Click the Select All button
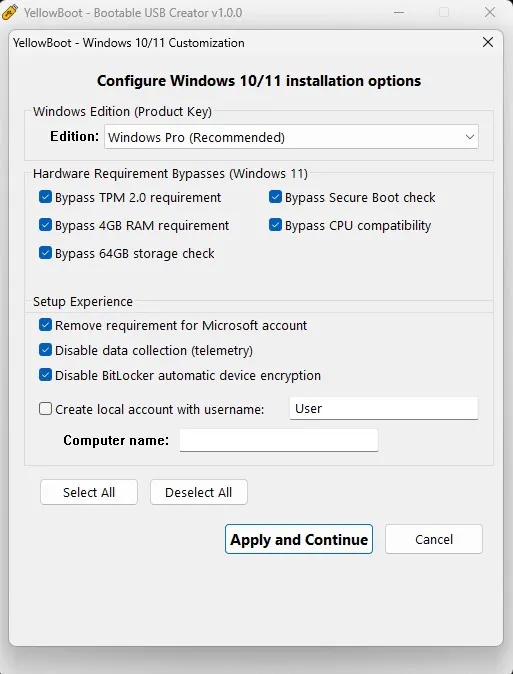This screenshot has width=513, height=674. pos(89,492)
